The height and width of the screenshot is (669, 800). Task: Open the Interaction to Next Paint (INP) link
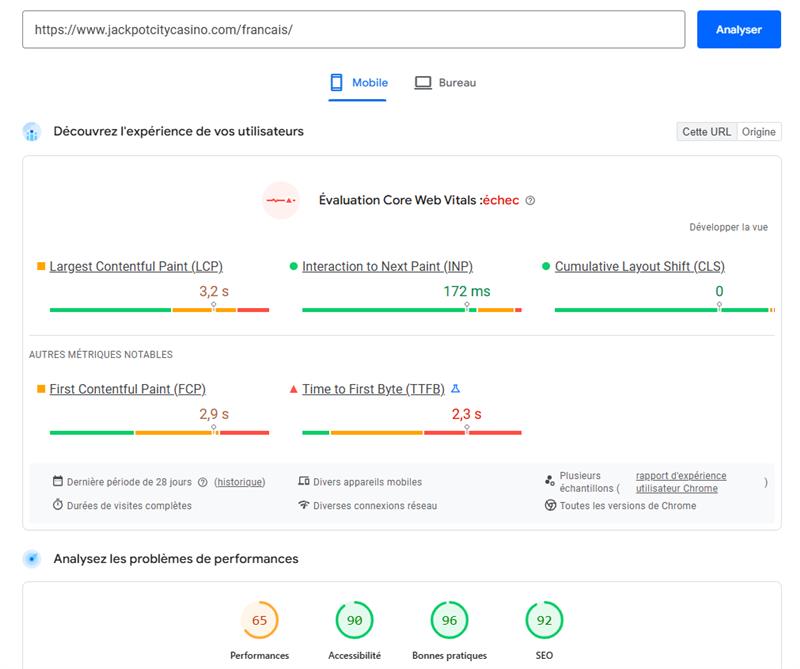click(387, 266)
